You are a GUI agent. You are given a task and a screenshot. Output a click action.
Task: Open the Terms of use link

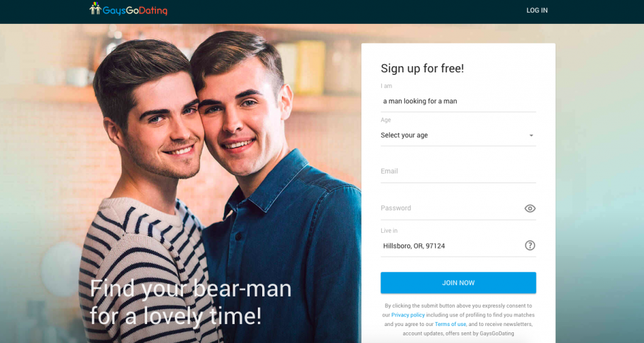[x=450, y=324]
